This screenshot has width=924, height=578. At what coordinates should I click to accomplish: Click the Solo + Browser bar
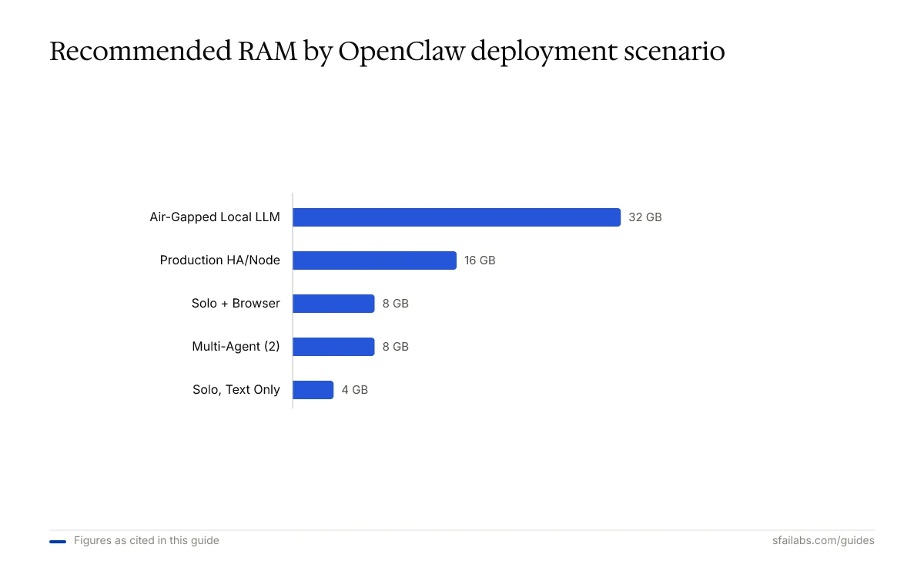point(333,304)
